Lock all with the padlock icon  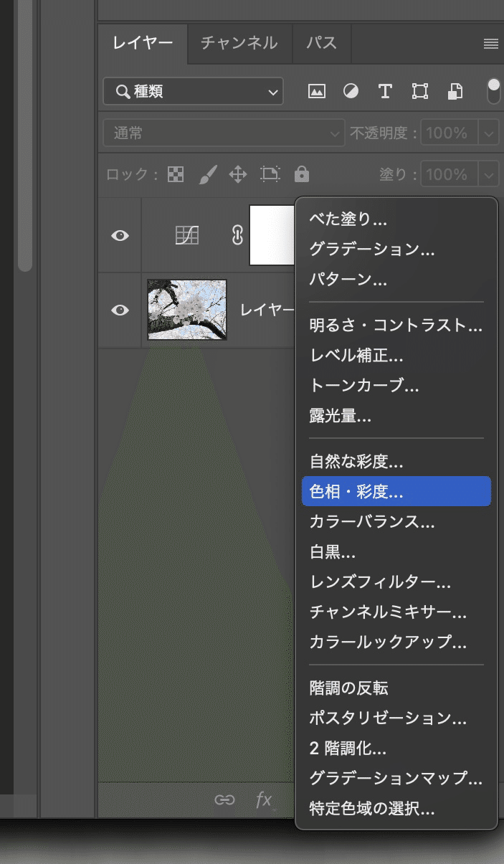[302, 174]
